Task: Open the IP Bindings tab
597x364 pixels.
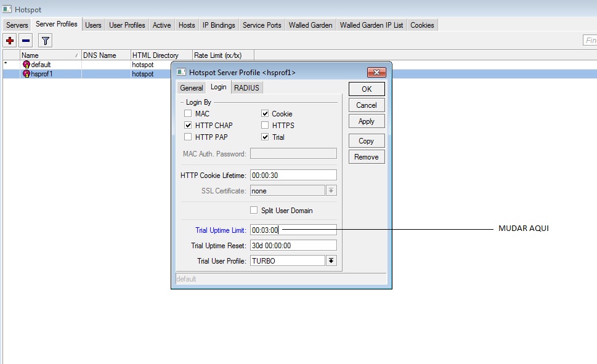Action: click(x=219, y=25)
